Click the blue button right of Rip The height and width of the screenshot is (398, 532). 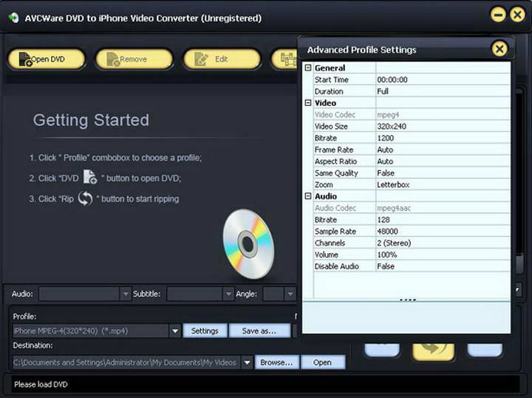[x=485, y=350]
